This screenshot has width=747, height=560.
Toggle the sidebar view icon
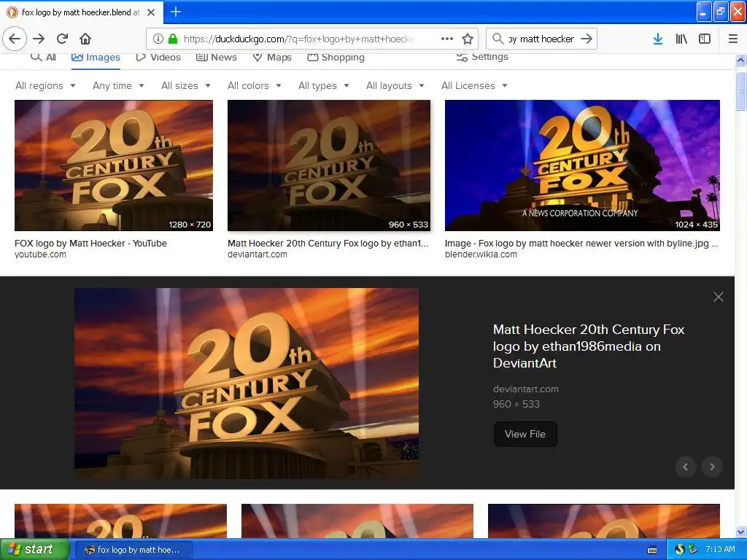705,39
